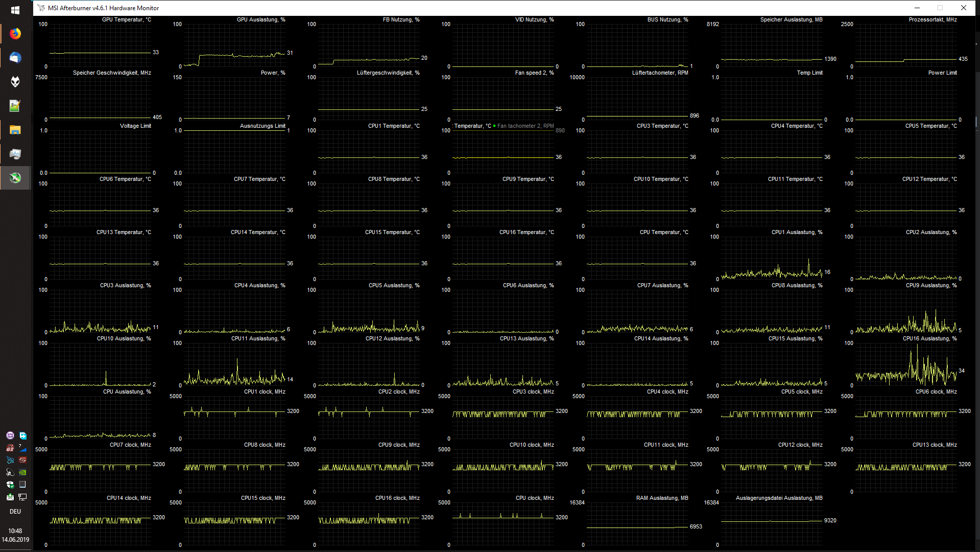This screenshot has width=980, height=552.
Task: Open Windows Security shield tray icon
Action: [10, 485]
